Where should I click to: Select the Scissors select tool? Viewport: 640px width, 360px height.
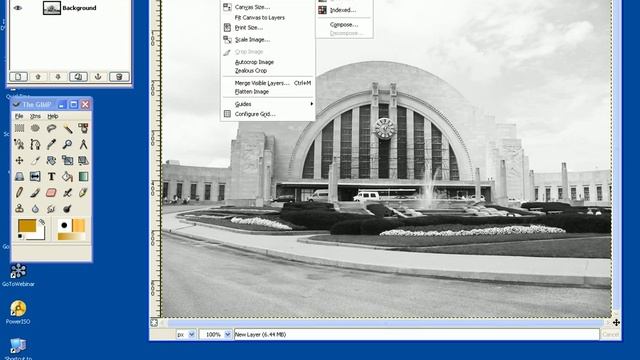(x=19, y=144)
